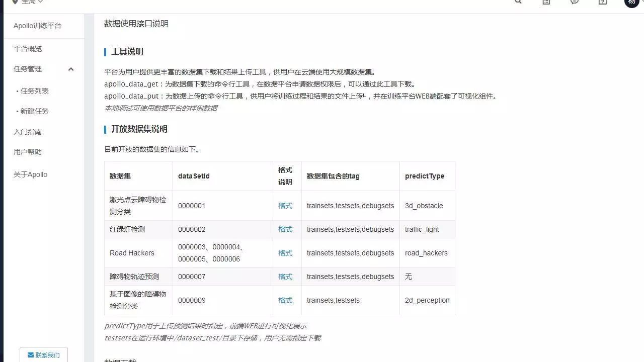This screenshot has width=644, height=362.
Task: Click the predictType usage footnote
Action: point(206,326)
